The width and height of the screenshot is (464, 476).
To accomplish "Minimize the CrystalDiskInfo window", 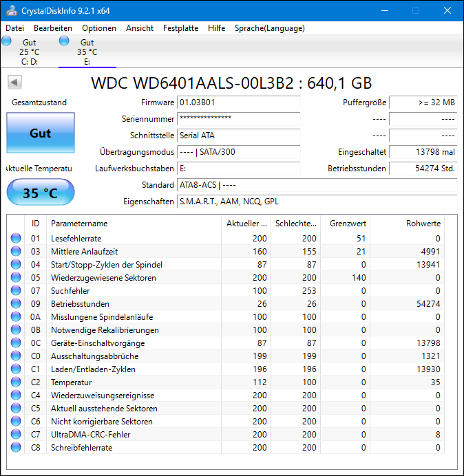I will (x=385, y=10).
